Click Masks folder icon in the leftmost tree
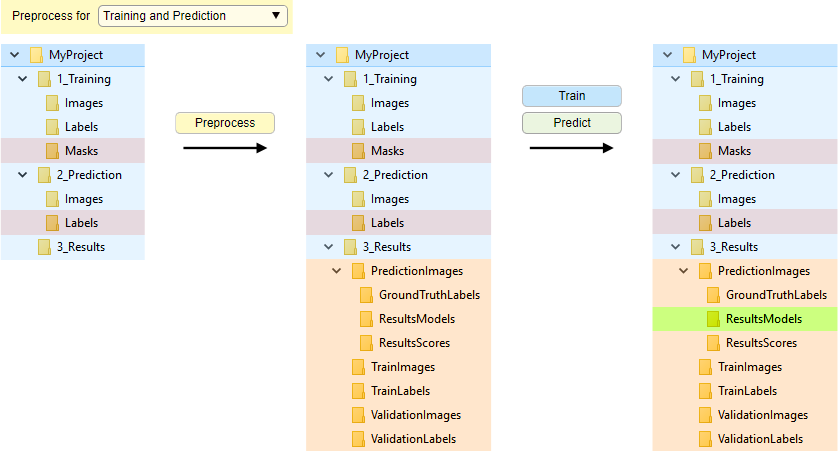The height and width of the screenshot is (451, 838). click(x=52, y=151)
